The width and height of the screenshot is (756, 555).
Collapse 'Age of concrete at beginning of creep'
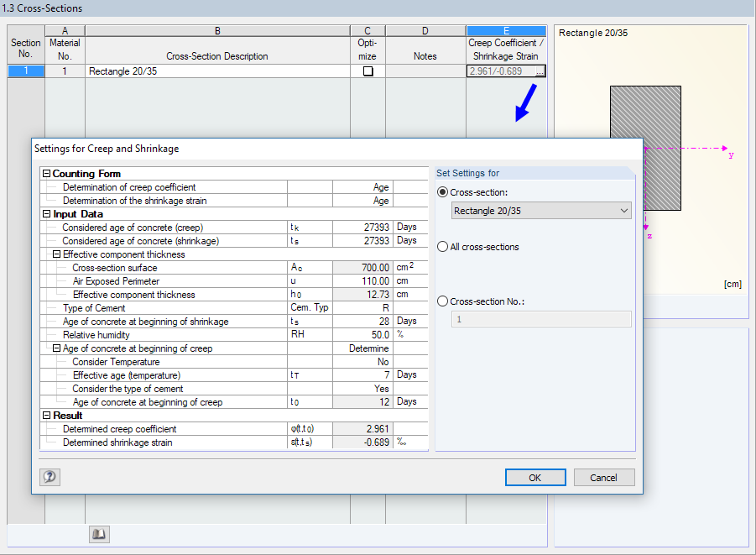coord(56,348)
